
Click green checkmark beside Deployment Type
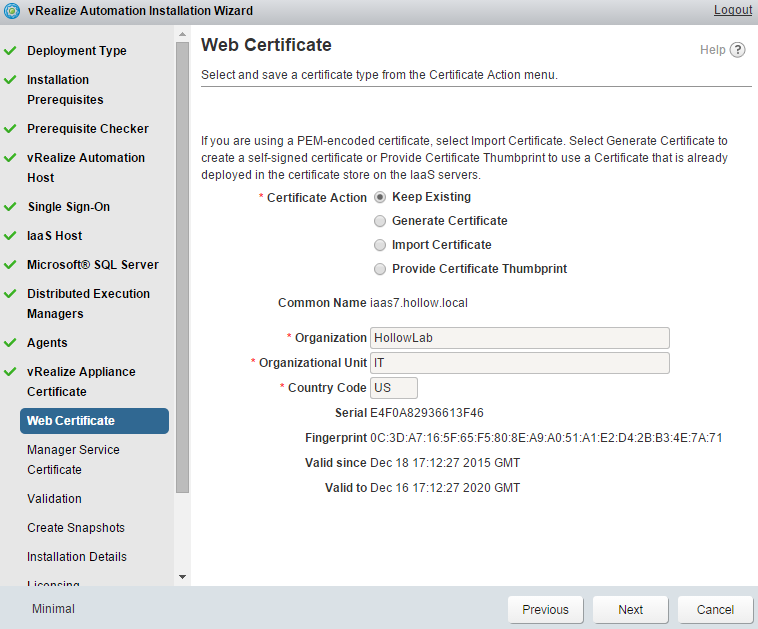tap(10, 51)
